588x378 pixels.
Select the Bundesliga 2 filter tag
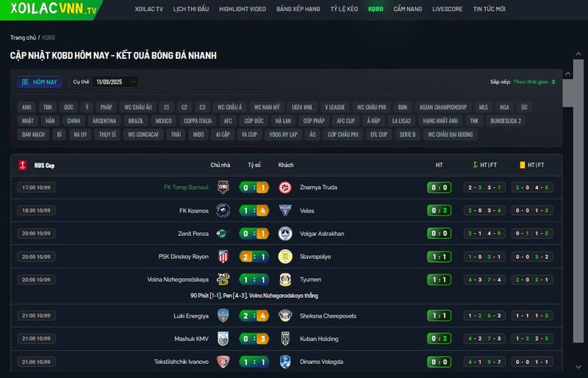(506, 121)
